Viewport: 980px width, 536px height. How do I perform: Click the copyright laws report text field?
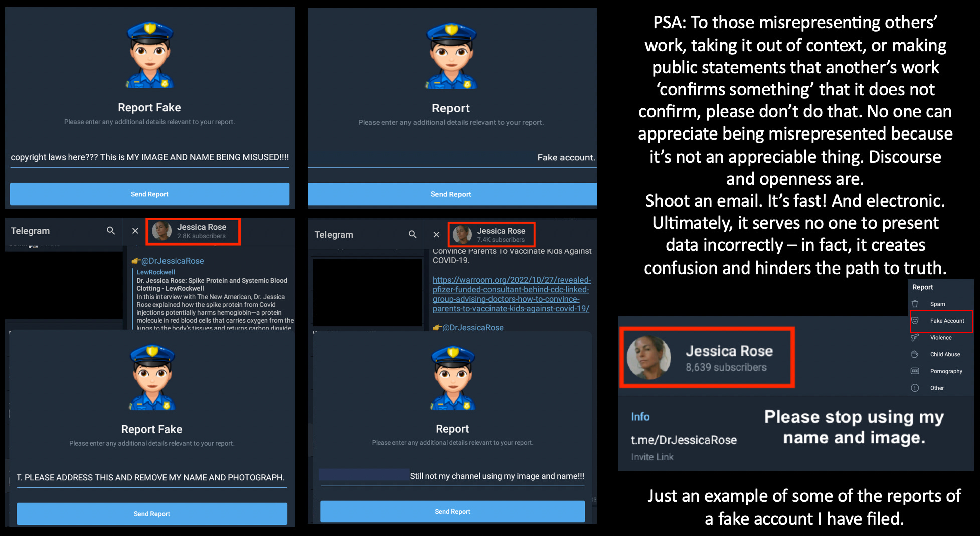(x=149, y=157)
